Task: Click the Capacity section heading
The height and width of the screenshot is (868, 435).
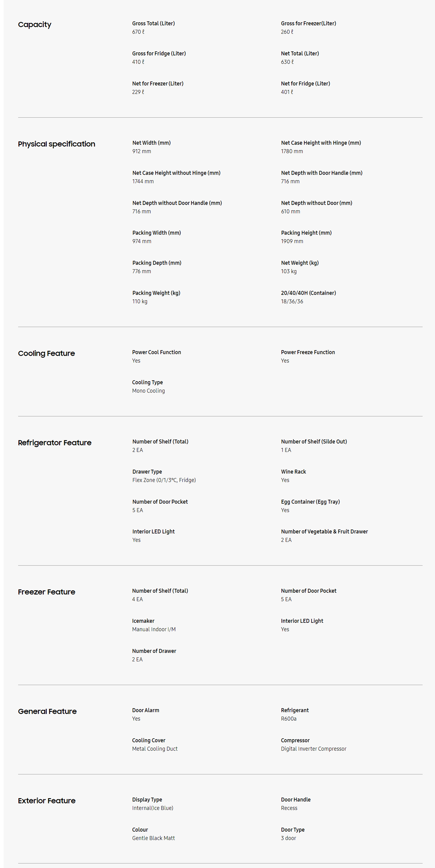Action: [x=34, y=25]
